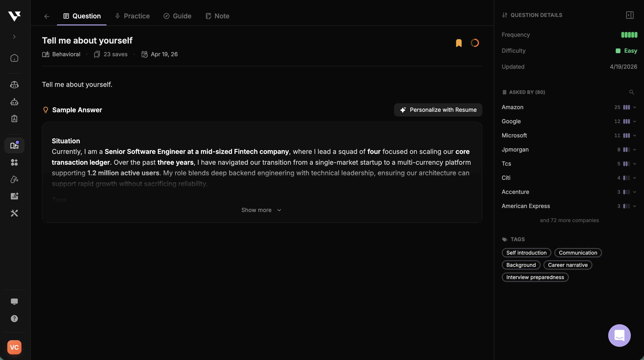Open the chart analytics sidebar icon

[14, 196]
